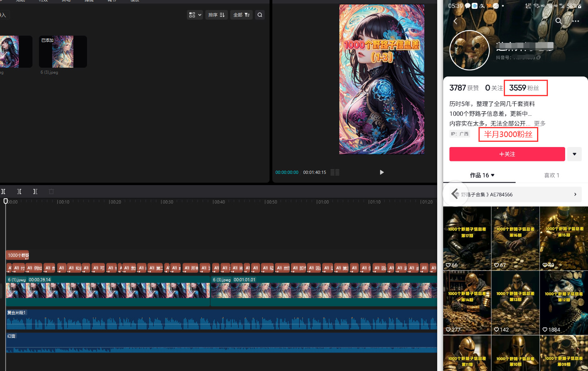Screen dimensions: 588x371
Task: Open the 第10期 video thumbnail
Action: coord(515,353)
